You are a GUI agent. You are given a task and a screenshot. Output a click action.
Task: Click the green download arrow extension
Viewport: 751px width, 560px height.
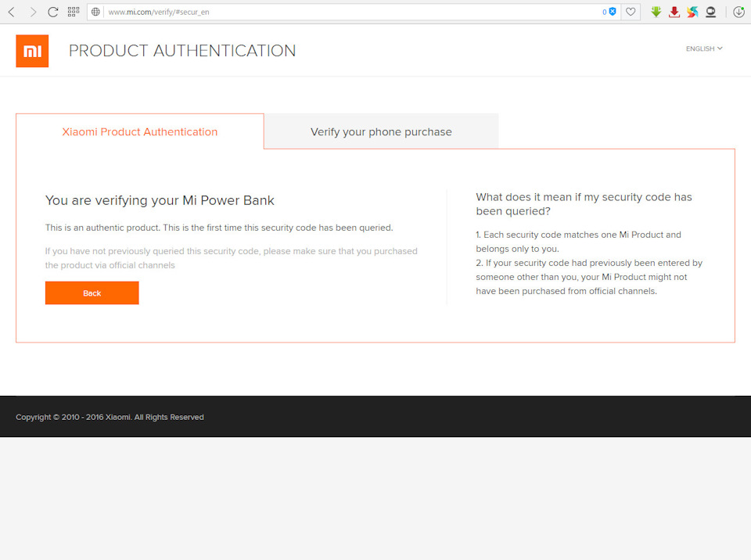pyautogui.click(x=656, y=12)
